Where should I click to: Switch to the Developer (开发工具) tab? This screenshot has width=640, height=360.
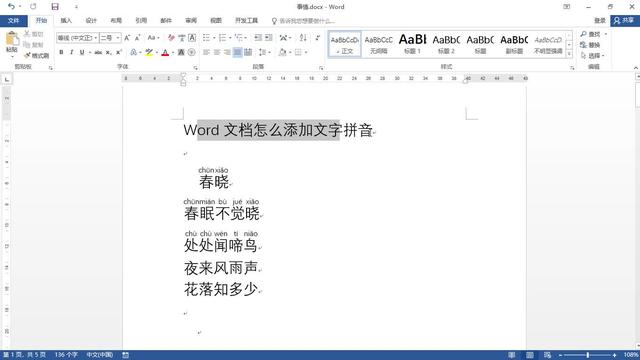click(x=247, y=20)
